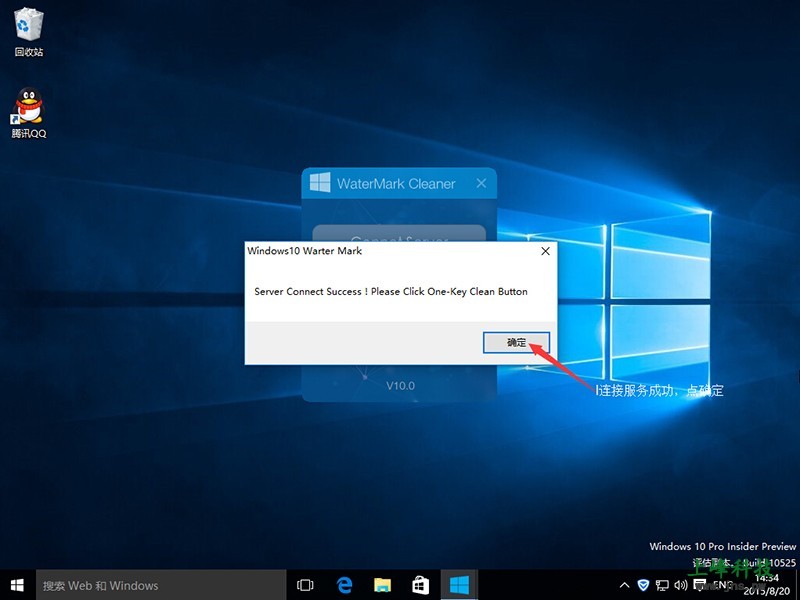The image size is (800, 600).
Task: Click the volume speaker tray icon
Action: 681,585
